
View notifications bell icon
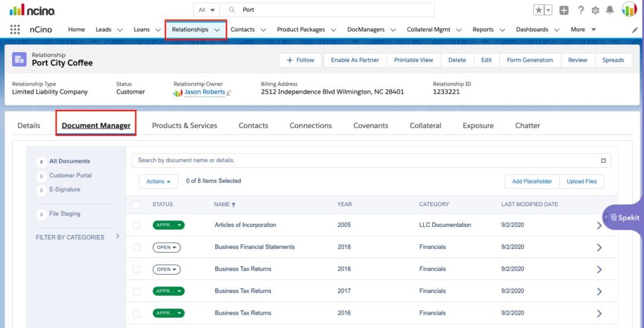tap(610, 10)
